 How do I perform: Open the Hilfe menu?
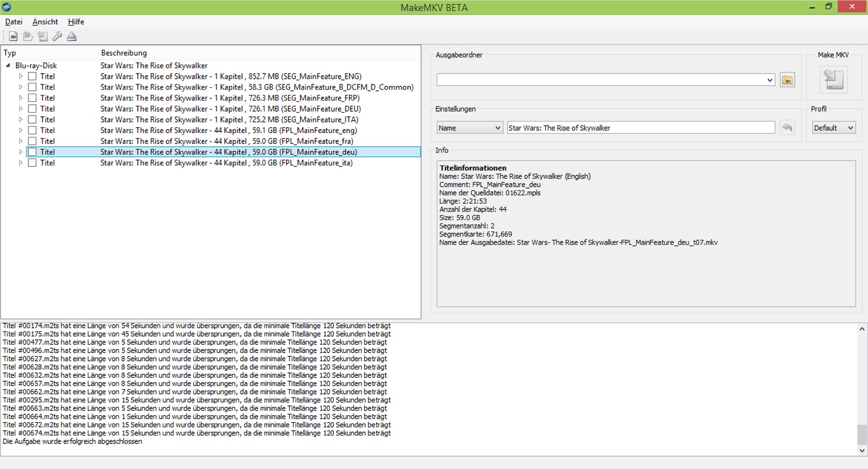point(76,21)
